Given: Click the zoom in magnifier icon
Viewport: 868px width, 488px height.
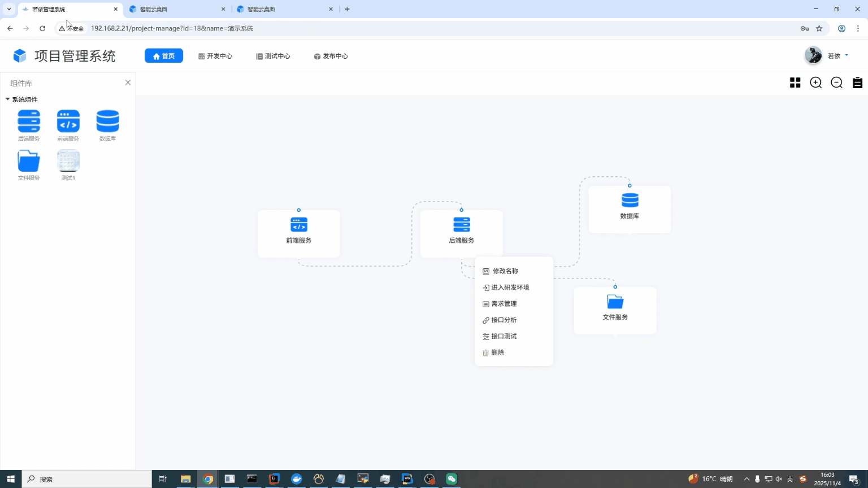Looking at the screenshot, I should point(815,83).
